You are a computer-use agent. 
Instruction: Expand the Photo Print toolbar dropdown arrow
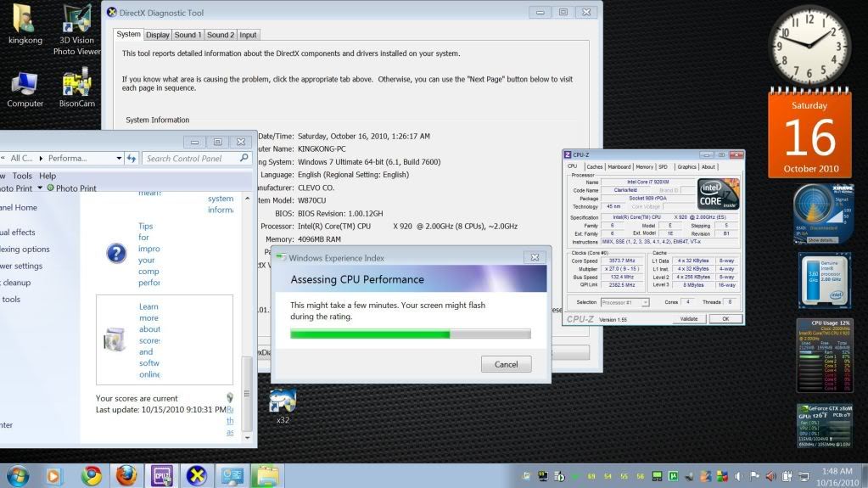click(40, 188)
